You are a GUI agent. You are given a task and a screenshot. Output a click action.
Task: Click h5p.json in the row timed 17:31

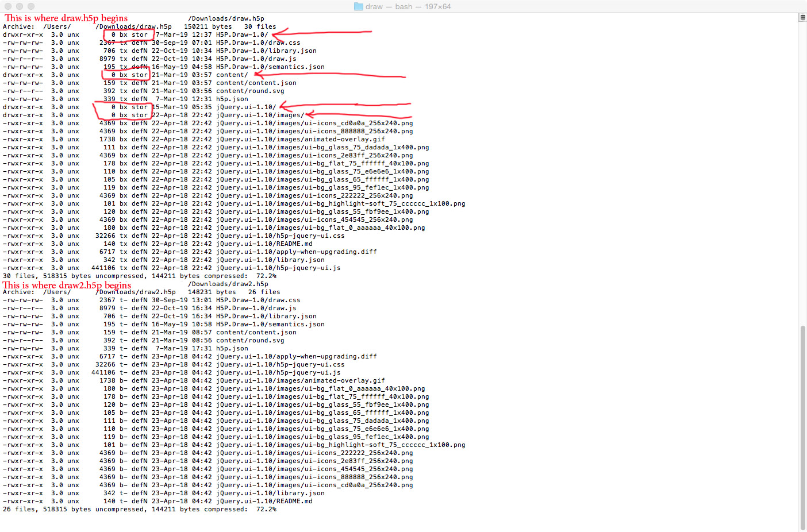(x=232, y=348)
